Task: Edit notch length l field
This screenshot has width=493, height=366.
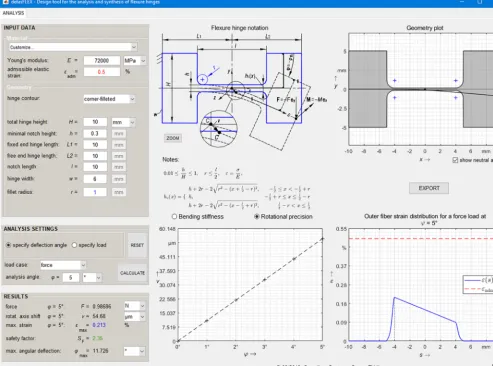Action: [x=95, y=167]
